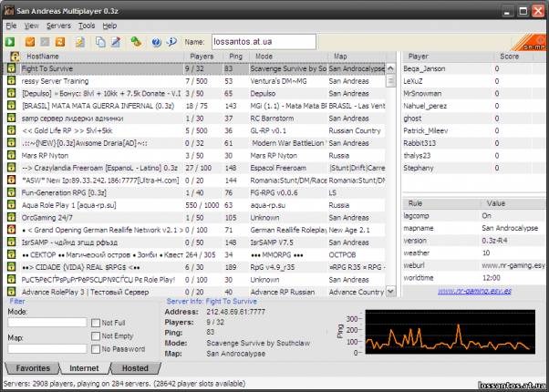Click the greyed Delete Server toolbar icon
This screenshot has height=392, width=549.
45,42
